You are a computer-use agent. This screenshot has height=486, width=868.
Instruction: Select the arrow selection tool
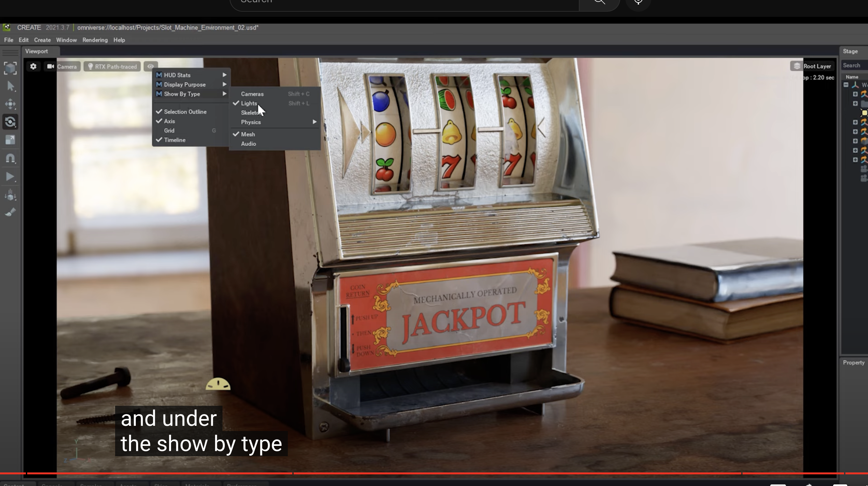[x=10, y=86]
